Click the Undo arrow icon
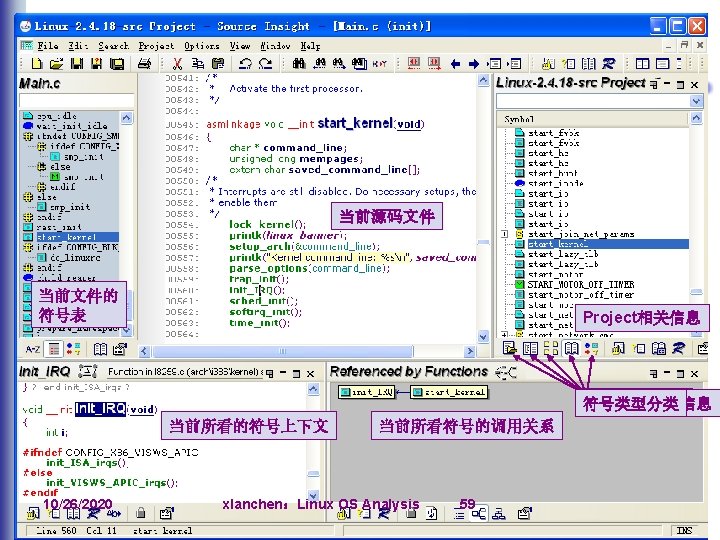Screen dimensions: 720x540 click(x=245, y=64)
